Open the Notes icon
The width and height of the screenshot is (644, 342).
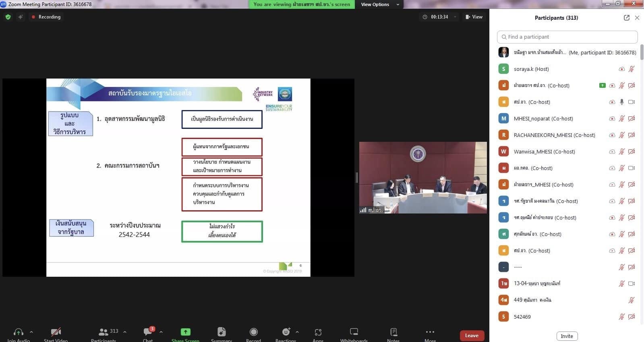pos(393,332)
